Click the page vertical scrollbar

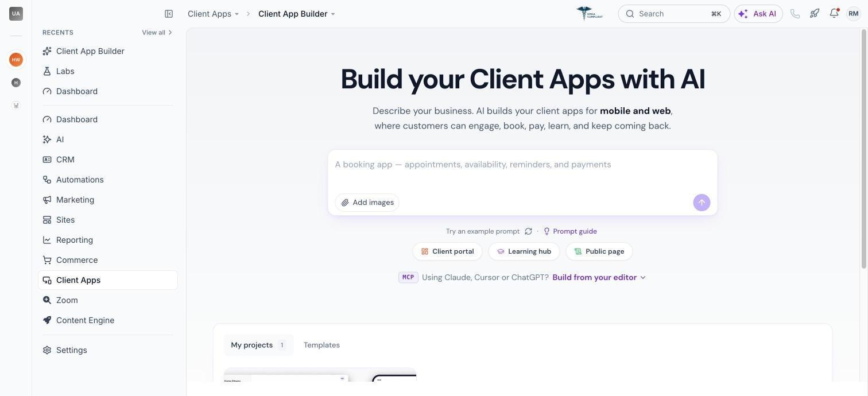[x=864, y=149]
